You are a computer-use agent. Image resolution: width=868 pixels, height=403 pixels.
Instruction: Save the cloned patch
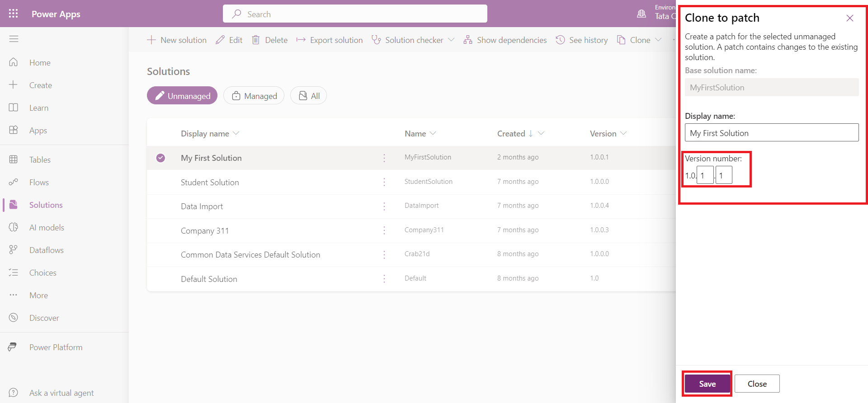click(x=707, y=384)
